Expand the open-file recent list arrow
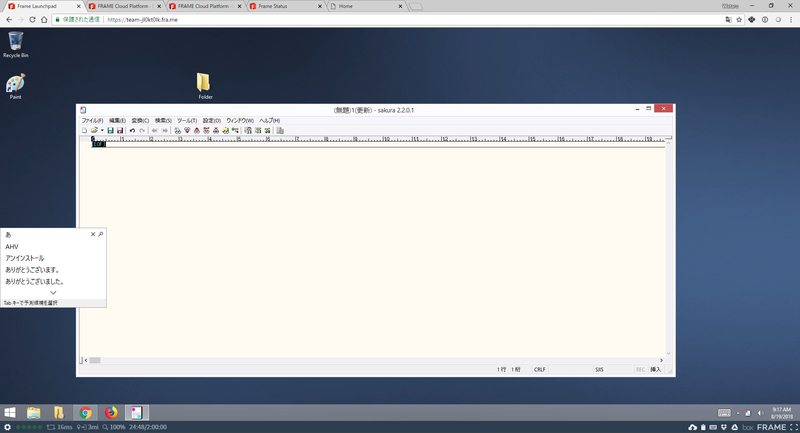 tap(102, 131)
